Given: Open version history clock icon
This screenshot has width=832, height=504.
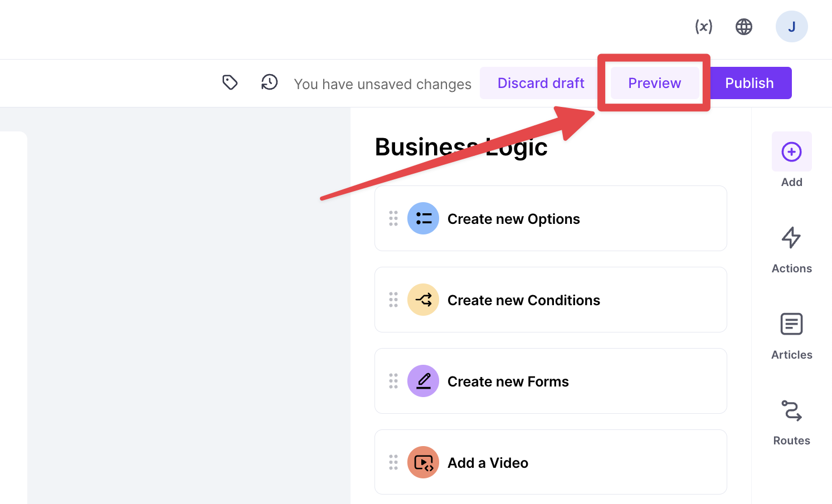Looking at the screenshot, I should point(270,82).
